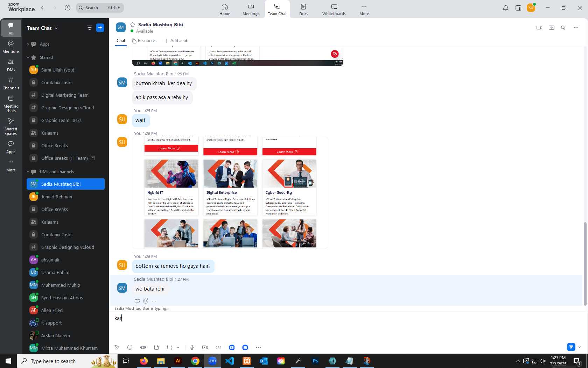Open composer more options ellipsis

[x=258, y=347]
